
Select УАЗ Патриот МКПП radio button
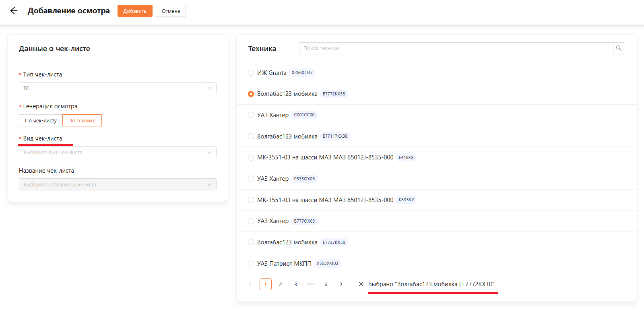[251, 264]
